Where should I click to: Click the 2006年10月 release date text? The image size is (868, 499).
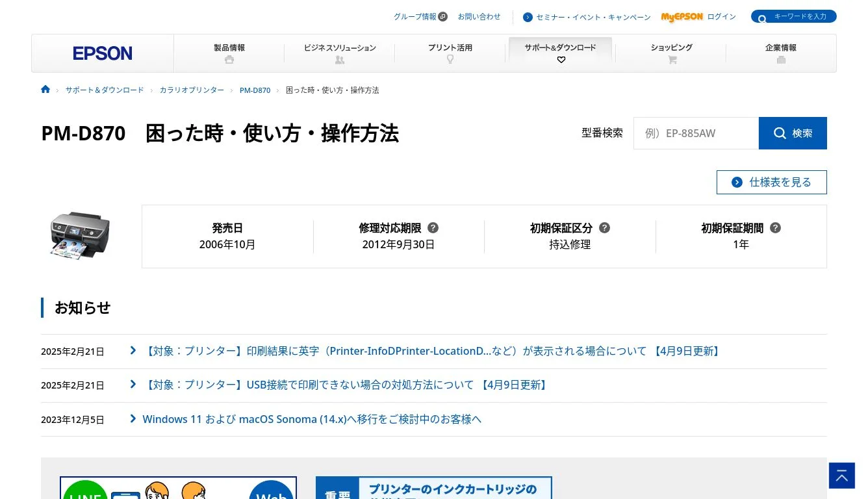click(x=227, y=244)
